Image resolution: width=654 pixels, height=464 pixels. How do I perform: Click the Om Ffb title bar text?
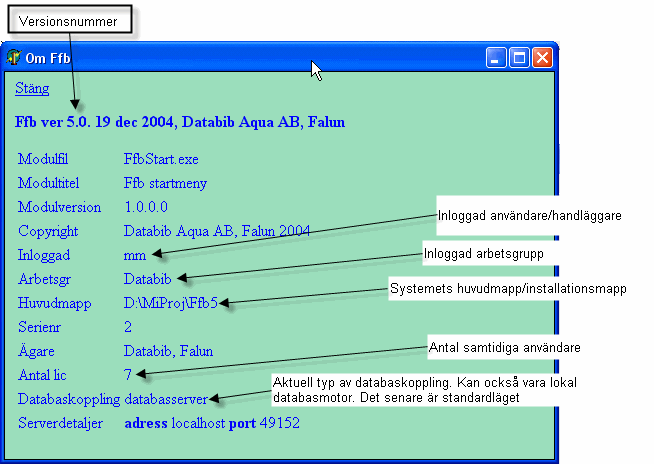point(48,58)
